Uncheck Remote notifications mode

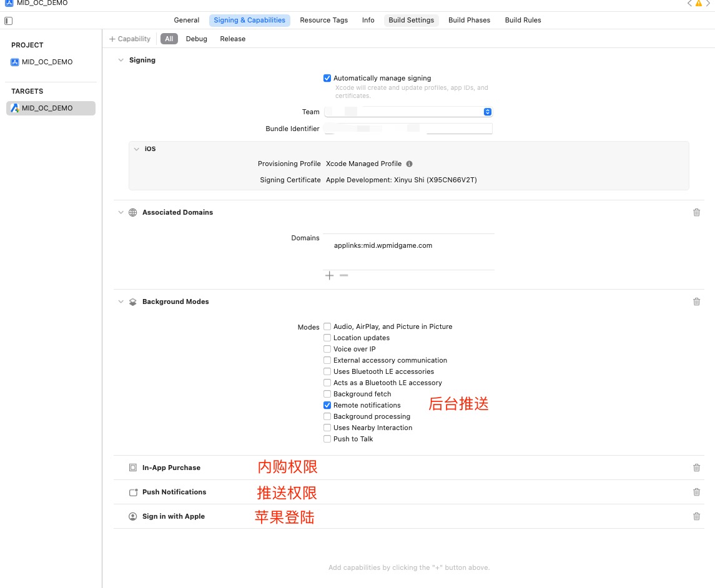coord(327,405)
